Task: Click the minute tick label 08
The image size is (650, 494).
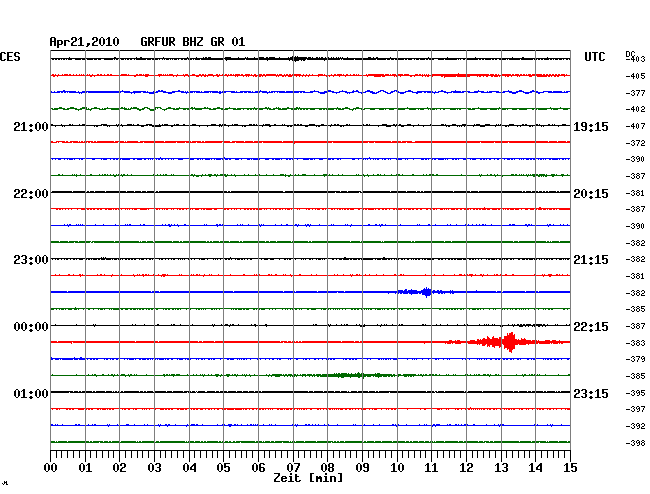Action: pyautogui.click(x=327, y=467)
